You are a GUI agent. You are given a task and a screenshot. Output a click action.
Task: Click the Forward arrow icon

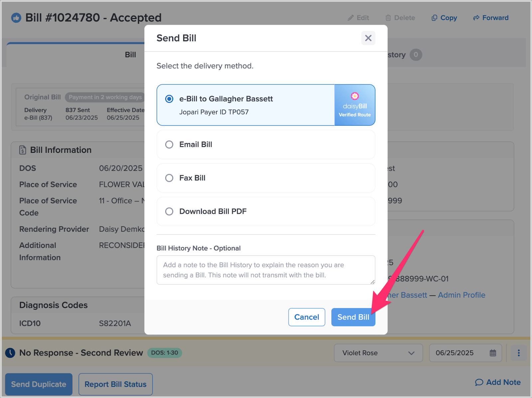tap(476, 18)
